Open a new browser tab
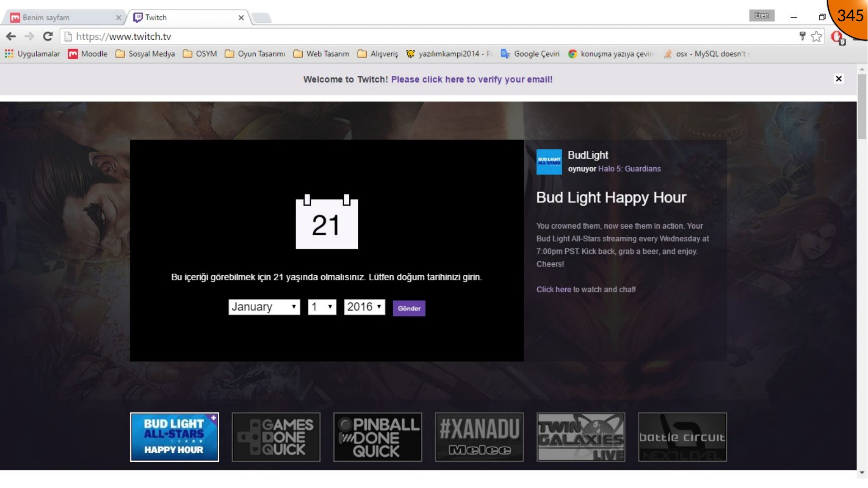The image size is (868, 488). click(x=262, y=18)
